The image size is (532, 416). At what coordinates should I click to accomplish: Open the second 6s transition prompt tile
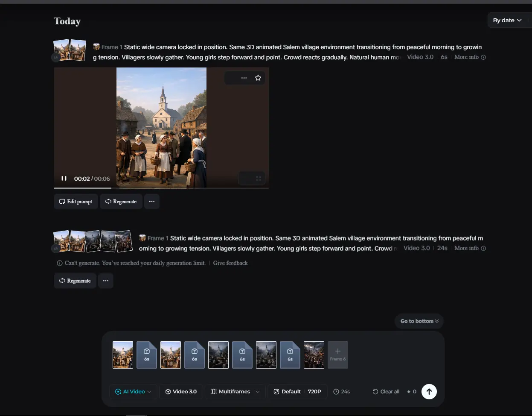click(x=195, y=354)
